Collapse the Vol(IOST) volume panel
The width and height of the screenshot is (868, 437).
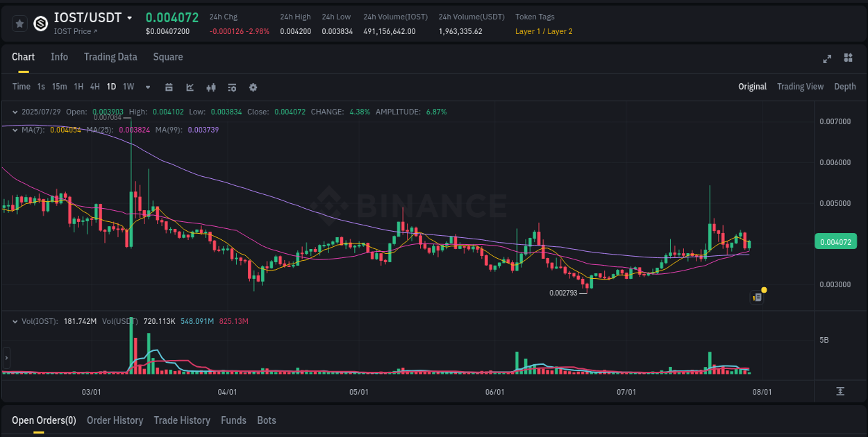tap(15, 321)
